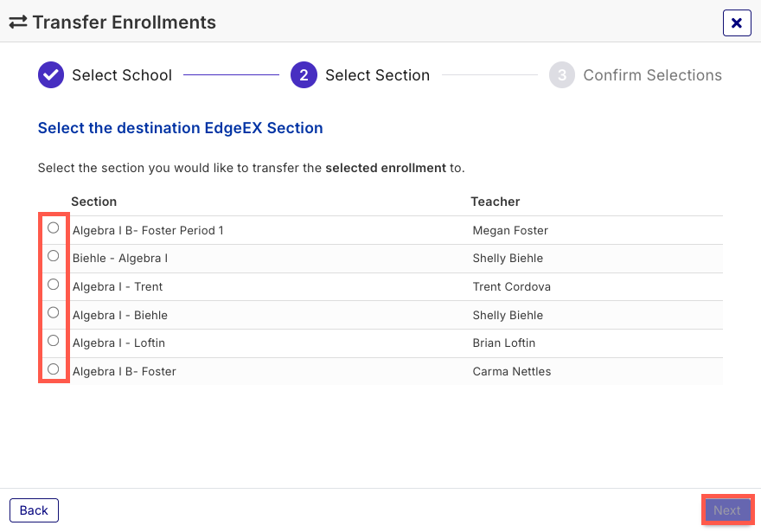Click the Select the destination EdgeEX Section heading
Viewport: 761px width, 532px height.
click(180, 128)
